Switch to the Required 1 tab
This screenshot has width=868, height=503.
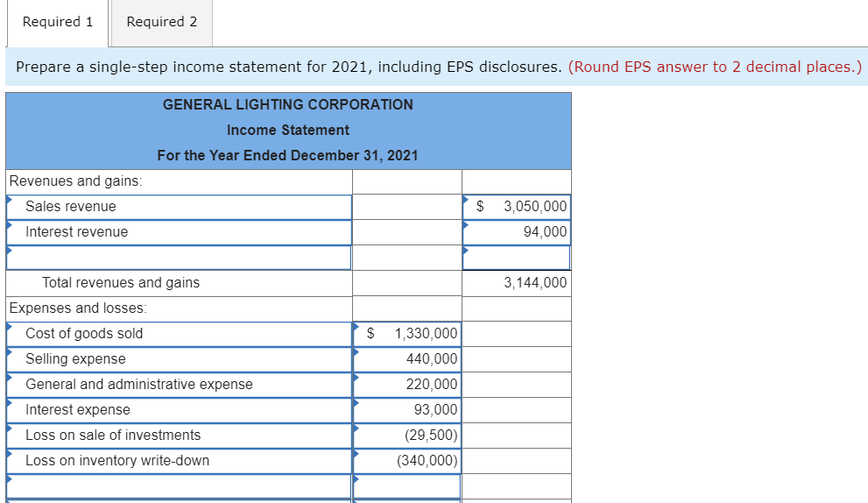point(58,22)
